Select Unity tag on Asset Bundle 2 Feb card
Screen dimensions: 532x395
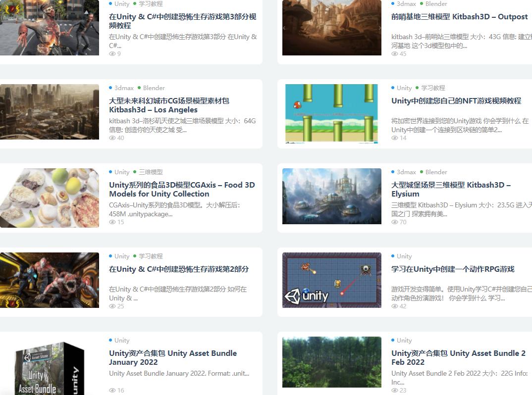[x=404, y=340]
